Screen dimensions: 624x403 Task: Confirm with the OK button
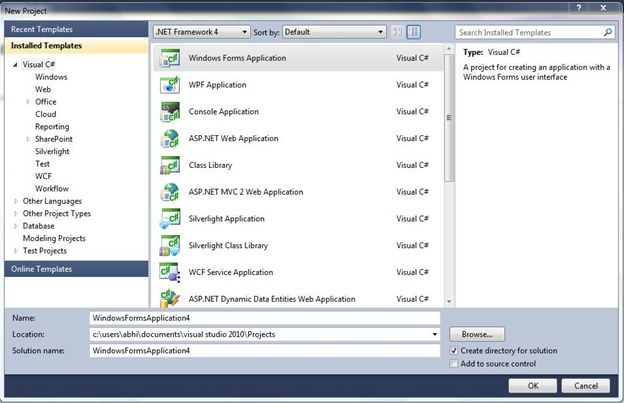tap(532, 385)
